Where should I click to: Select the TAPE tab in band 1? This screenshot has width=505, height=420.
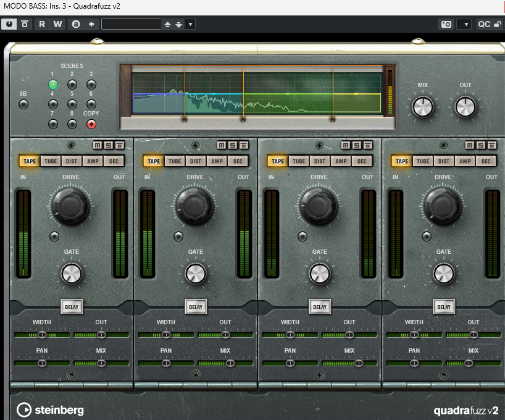30,161
